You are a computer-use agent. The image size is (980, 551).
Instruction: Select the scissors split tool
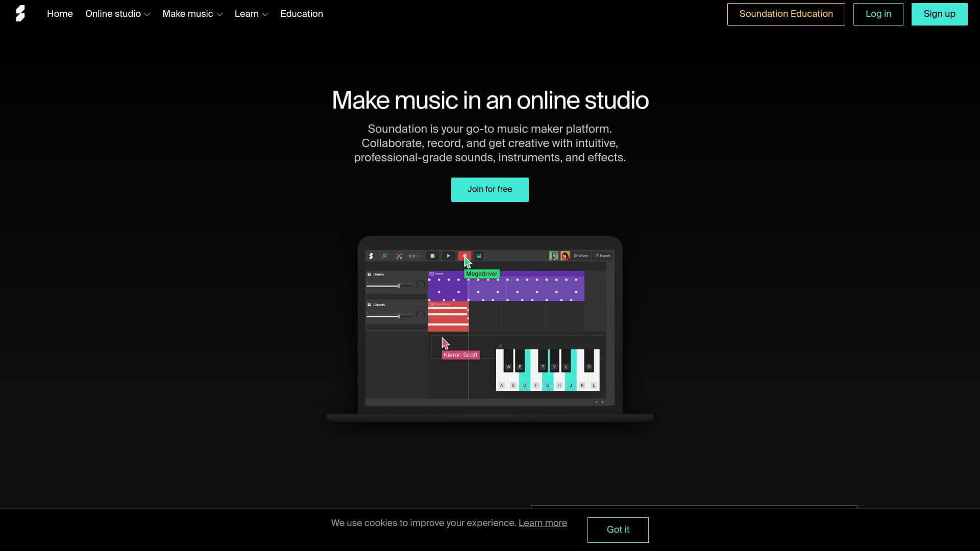point(399,256)
